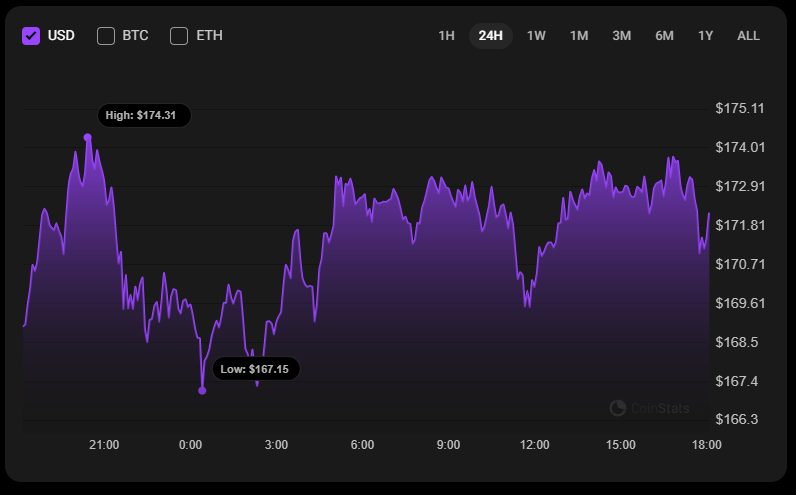Click the $170.71 price axis label
The image size is (796, 495).
[740, 264]
